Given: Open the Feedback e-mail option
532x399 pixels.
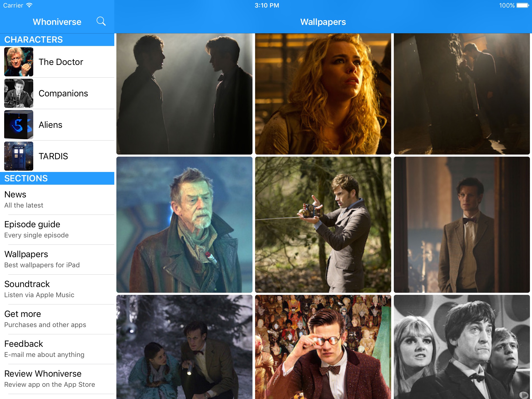Looking at the screenshot, I should [x=57, y=349].
